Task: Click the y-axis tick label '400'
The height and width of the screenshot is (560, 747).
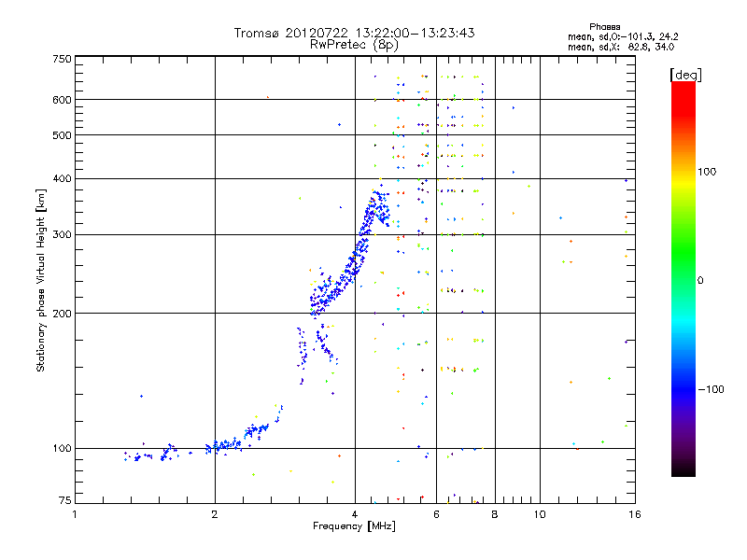Action: tap(62, 178)
